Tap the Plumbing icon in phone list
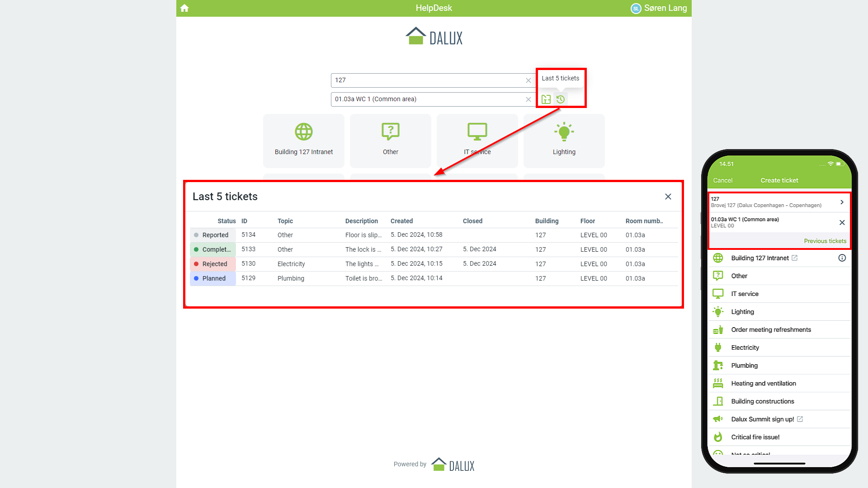The image size is (868, 488). coord(718,366)
